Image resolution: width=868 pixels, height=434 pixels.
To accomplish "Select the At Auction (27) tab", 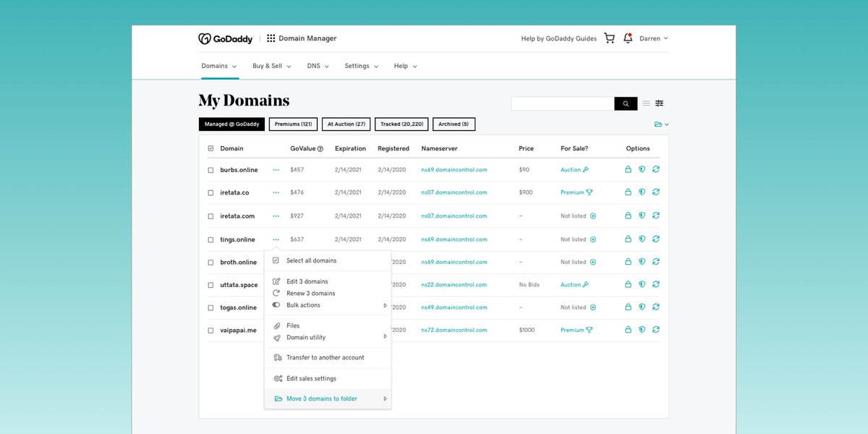I will (346, 124).
